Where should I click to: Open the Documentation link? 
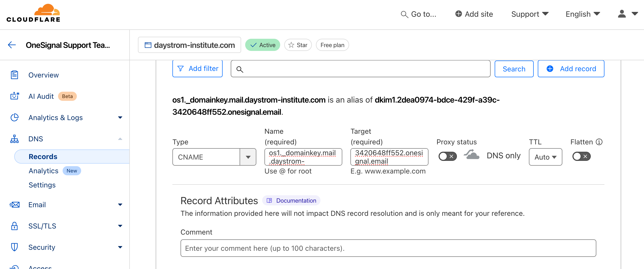tap(291, 200)
